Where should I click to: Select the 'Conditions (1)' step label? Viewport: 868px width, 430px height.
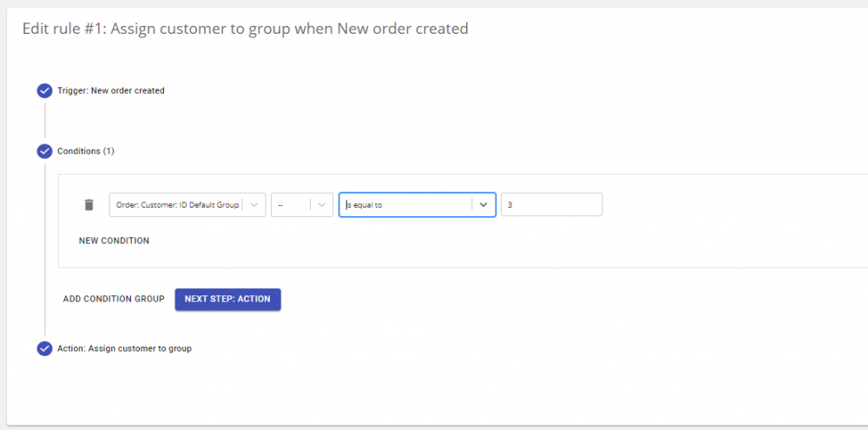pyautogui.click(x=86, y=151)
